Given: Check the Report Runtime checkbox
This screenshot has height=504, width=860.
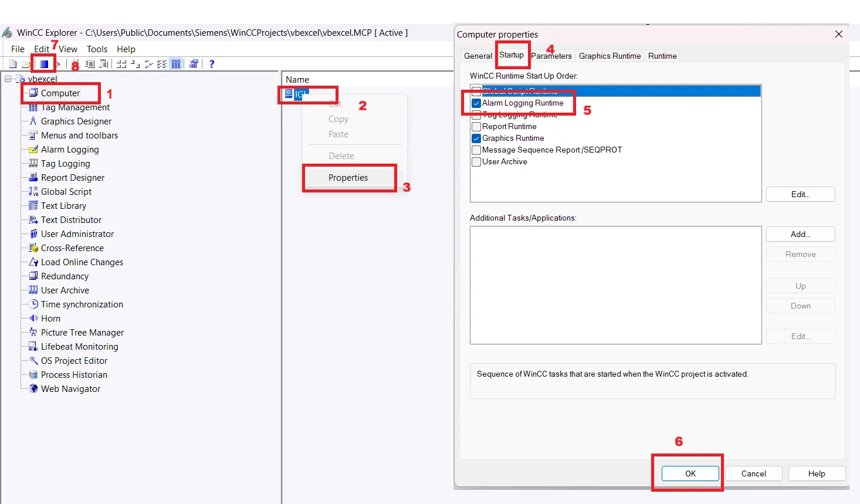Looking at the screenshot, I should (476, 127).
